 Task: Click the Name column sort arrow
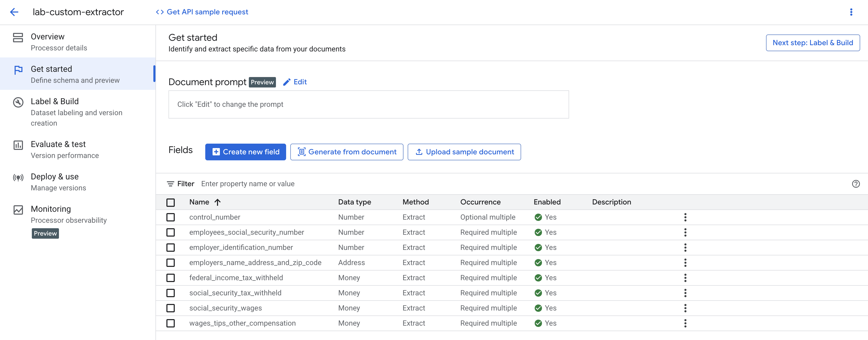coord(217,202)
